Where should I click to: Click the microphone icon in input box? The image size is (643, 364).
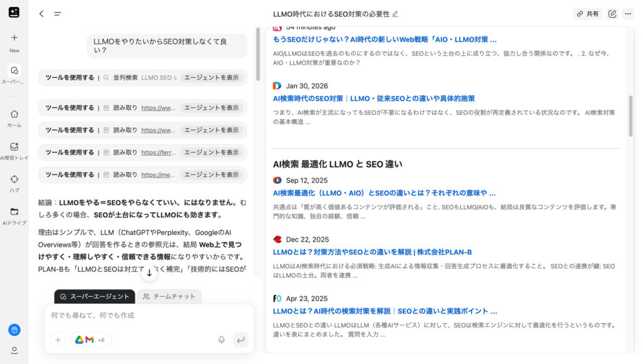point(221,340)
